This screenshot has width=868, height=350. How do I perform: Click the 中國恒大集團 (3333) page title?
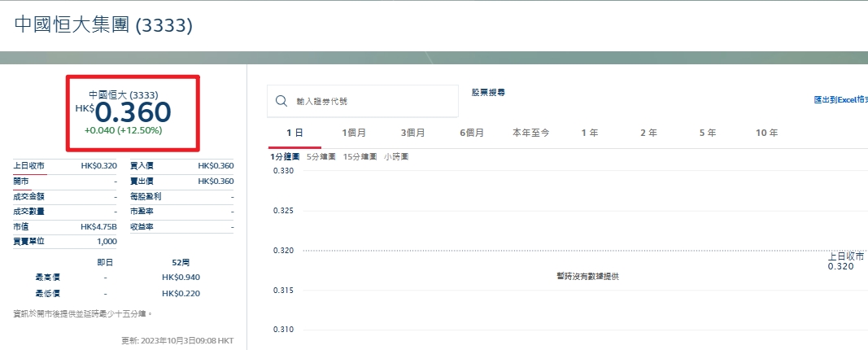tap(103, 25)
